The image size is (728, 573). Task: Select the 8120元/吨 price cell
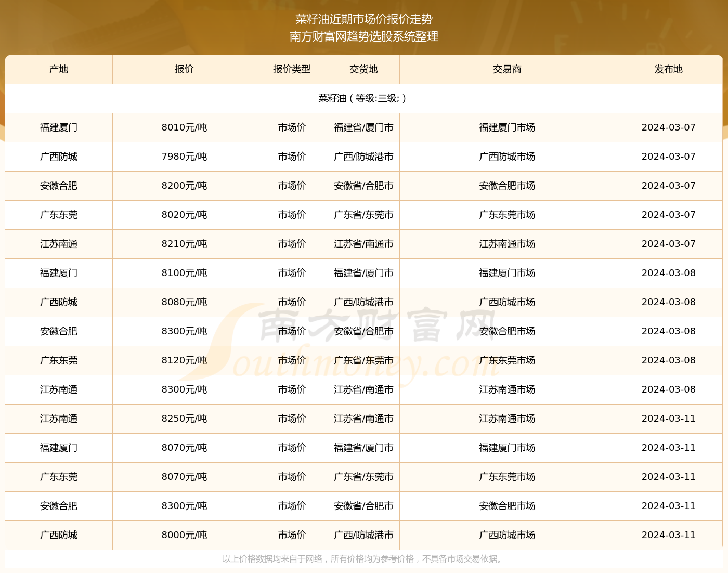click(184, 360)
